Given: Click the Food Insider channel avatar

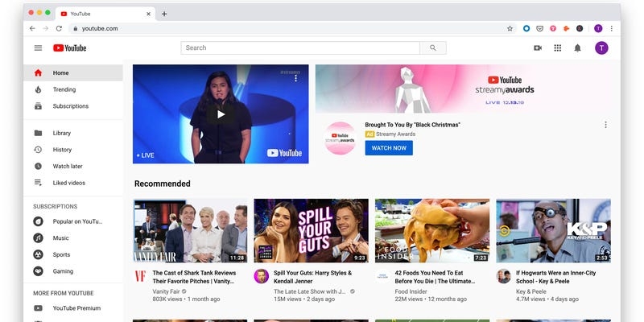Looking at the screenshot, I should coord(382,276).
